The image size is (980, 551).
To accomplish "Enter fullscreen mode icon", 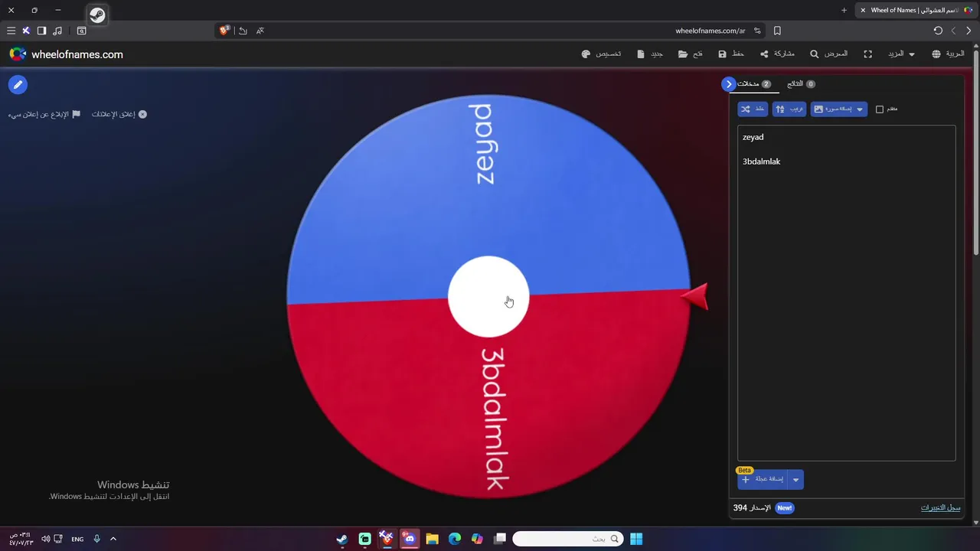I will (867, 54).
